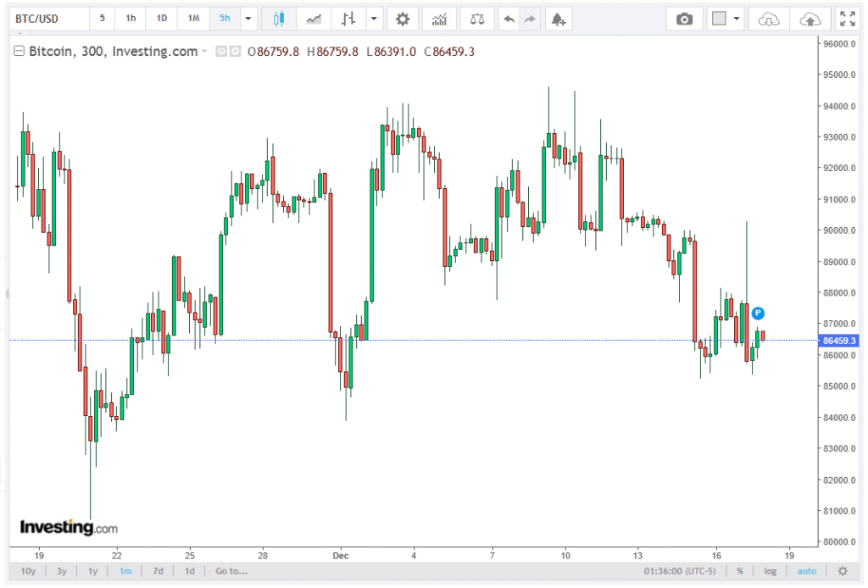868x588 pixels.
Task: Switch to the area chart style
Action: point(314,19)
